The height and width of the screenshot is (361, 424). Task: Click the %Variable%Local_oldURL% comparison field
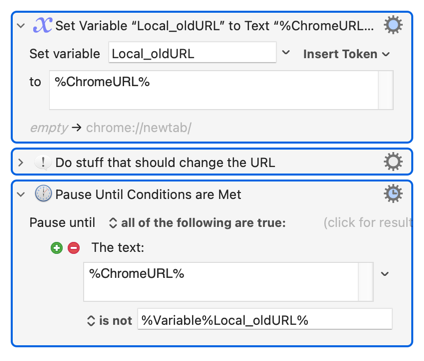(265, 319)
